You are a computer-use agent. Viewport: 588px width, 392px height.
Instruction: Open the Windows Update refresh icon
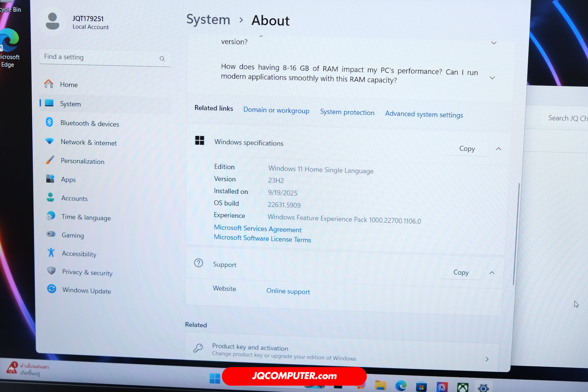[52, 289]
